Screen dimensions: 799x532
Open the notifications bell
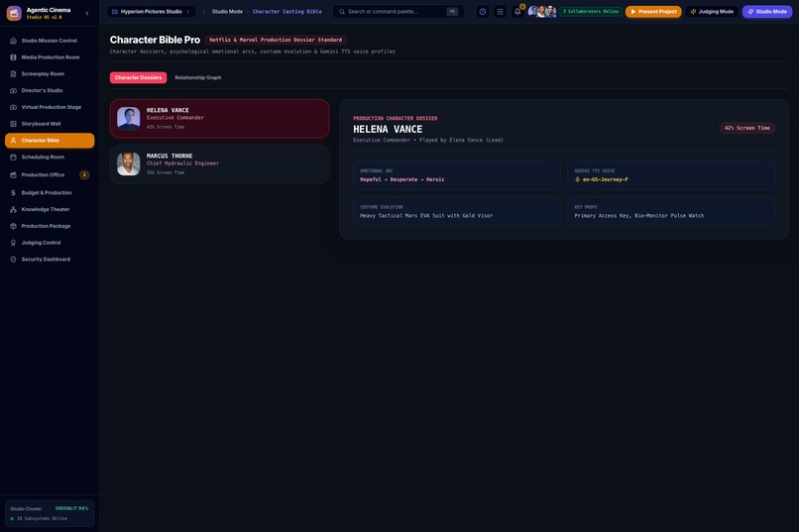[x=517, y=12]
